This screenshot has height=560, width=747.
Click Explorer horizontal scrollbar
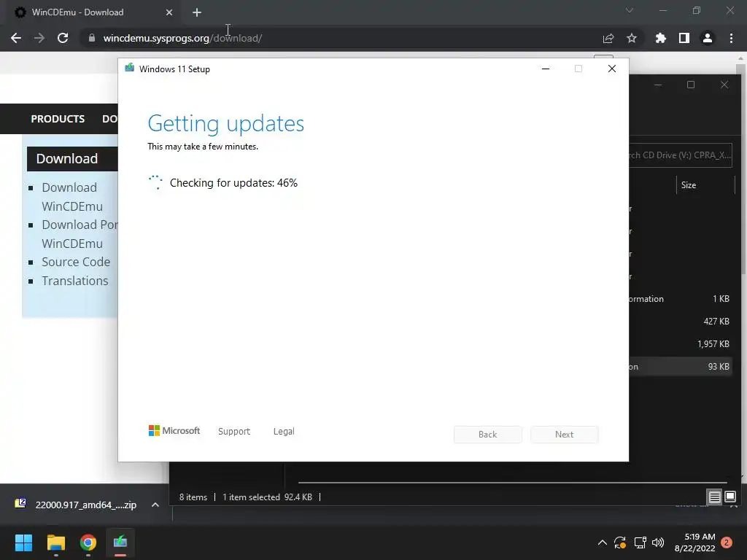(512, 483)
